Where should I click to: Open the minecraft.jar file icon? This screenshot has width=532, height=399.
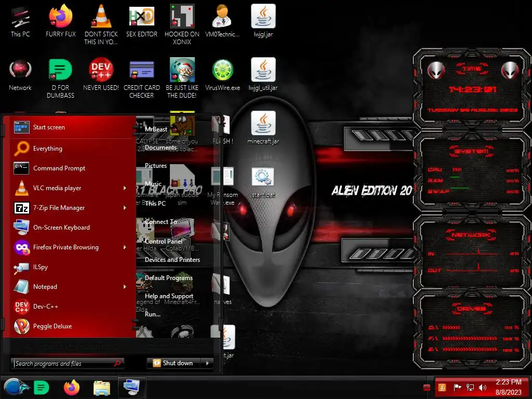coord(263,128)
